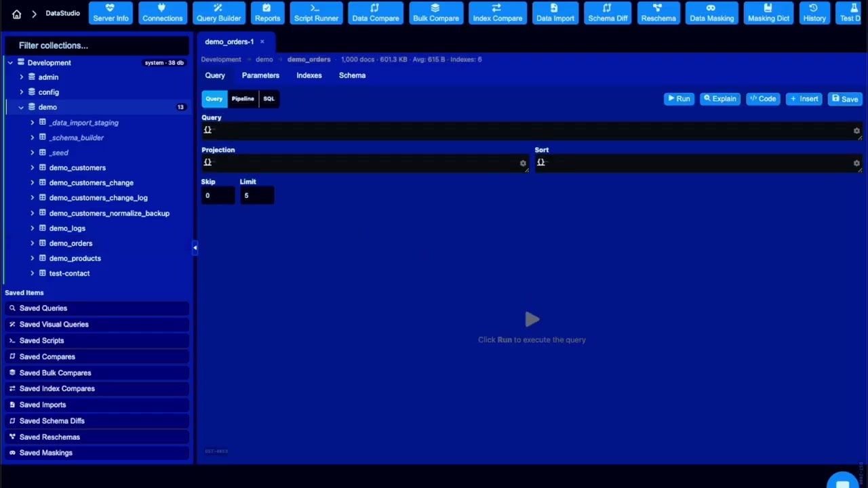Open Projection field settings gear
The height and width of the screenshot is (488, 868).
click(x=523, y=163)
